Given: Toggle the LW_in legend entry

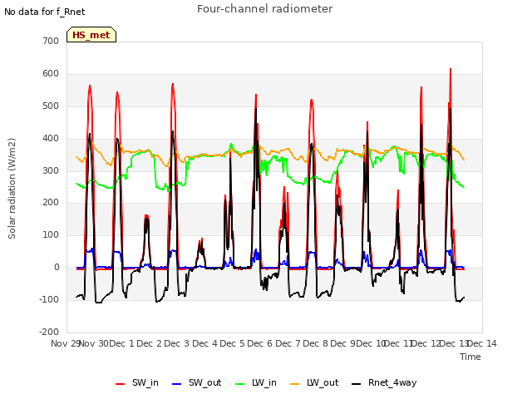Looking at the screenshot, I should 256,382.
